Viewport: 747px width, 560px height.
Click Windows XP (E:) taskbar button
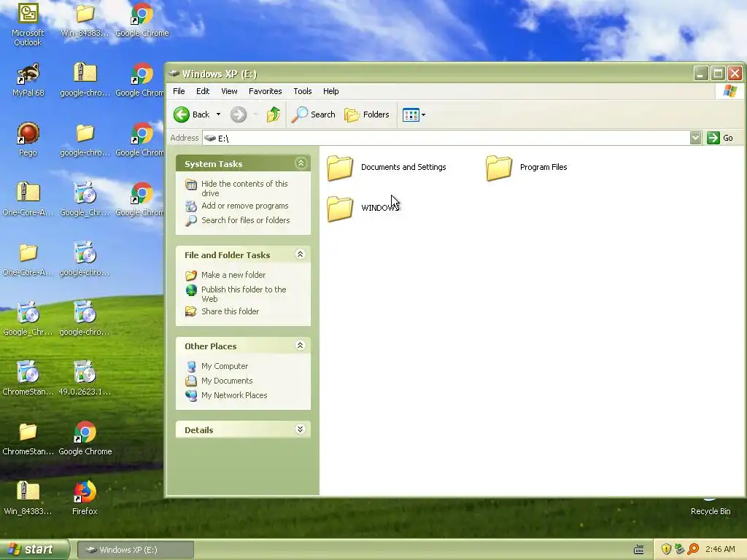[x=135, y=550]
